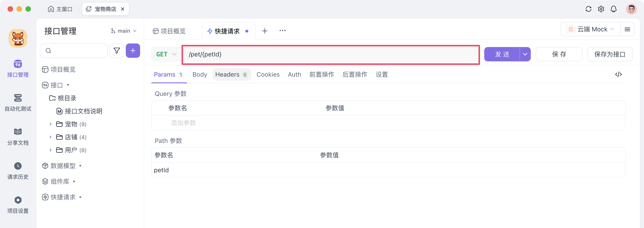The image size is (644, 228).
Task: Click the purple plus button to add
Action: point(133,51)
